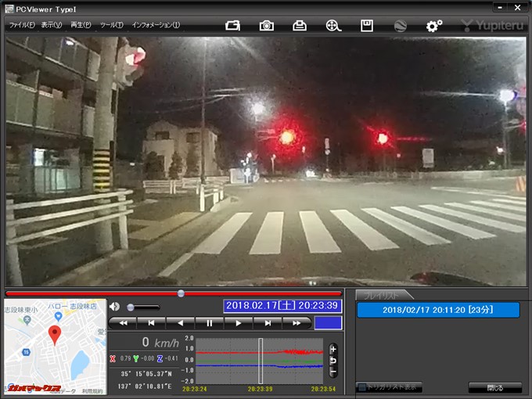Mute audio using the speaker icon
Image resolution: width=532 pixels, height=399 pixels.
115,307
